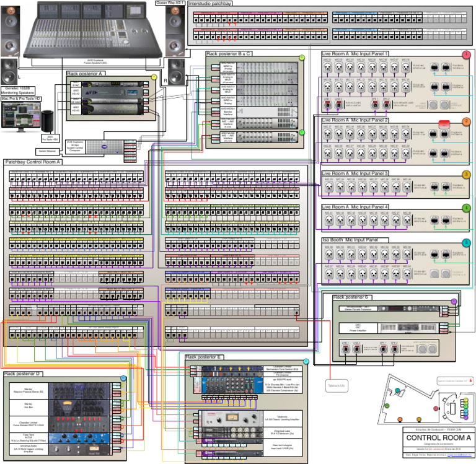
Task: Click the Genelec monitor speaker marked L
Action: 9,72
